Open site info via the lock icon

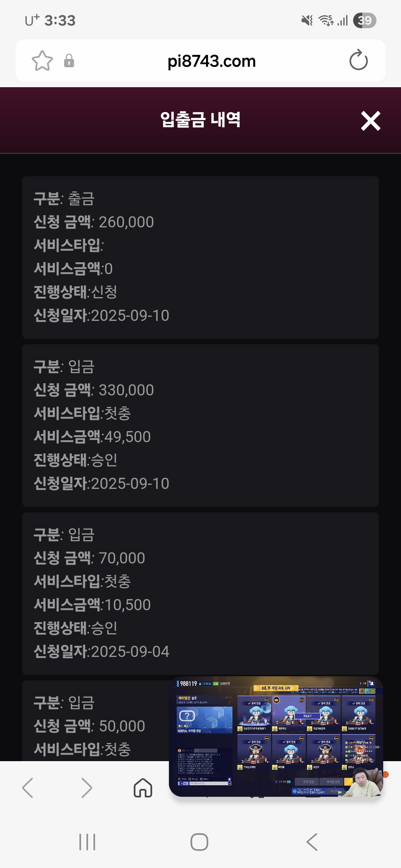click(x=69, y=61)
